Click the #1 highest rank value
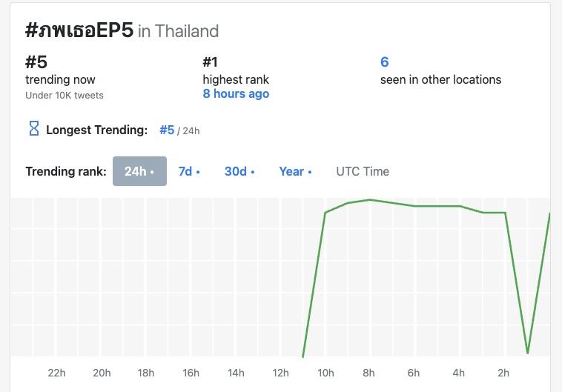Image resolution: width=562 pixels, height=392 pixels. pos(211,62)
